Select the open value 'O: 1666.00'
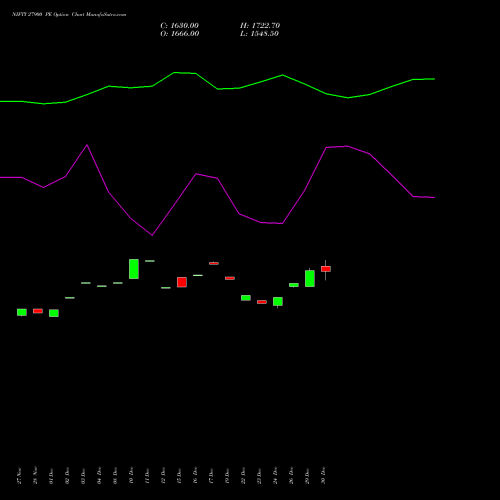This screenshot has height=500, width=500. tap(180, 34)
